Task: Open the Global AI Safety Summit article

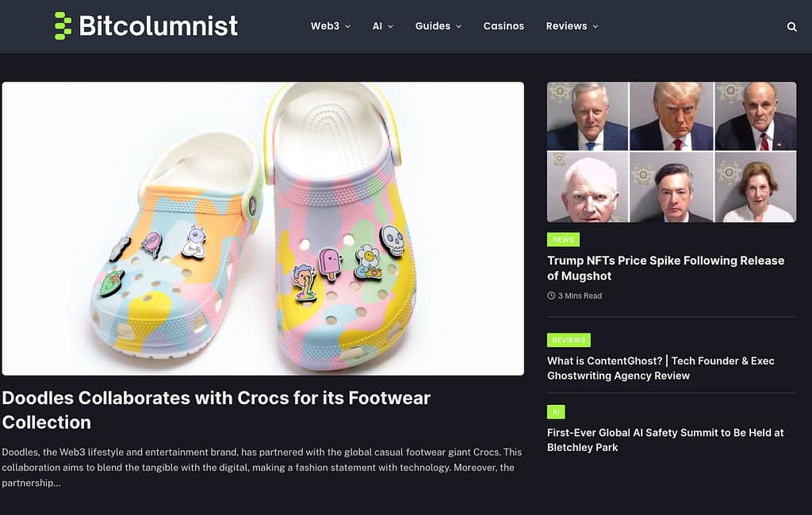Action: pyautogui.click(x=665, y=440)
